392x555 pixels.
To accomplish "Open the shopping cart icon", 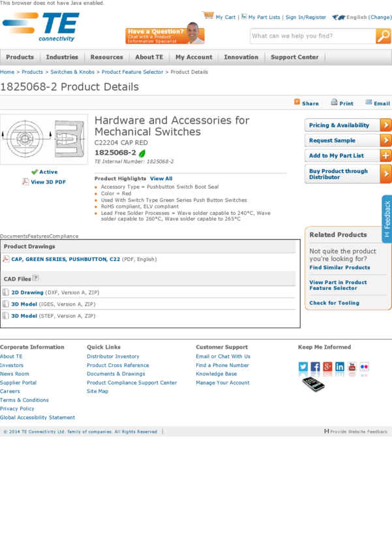I will (x=208, y=16).
